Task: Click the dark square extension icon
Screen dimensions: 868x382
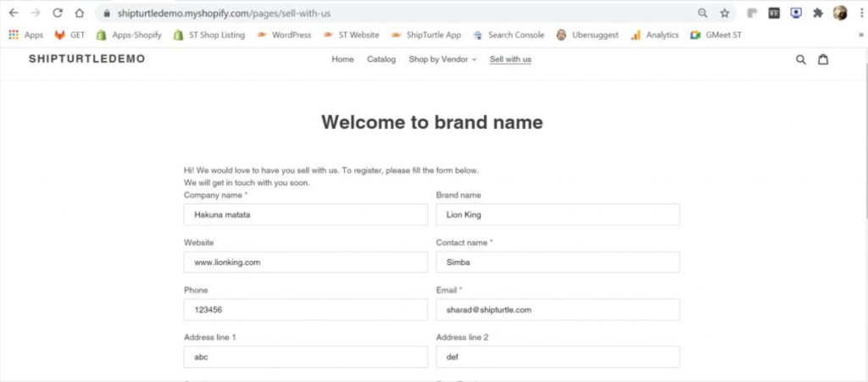Action: [x=774, y=14]
